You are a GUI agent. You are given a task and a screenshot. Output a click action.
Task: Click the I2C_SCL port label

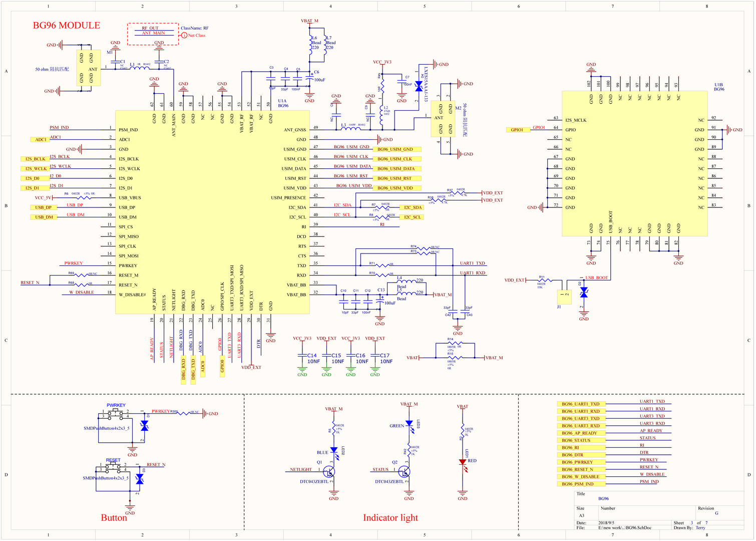[412, 217]
